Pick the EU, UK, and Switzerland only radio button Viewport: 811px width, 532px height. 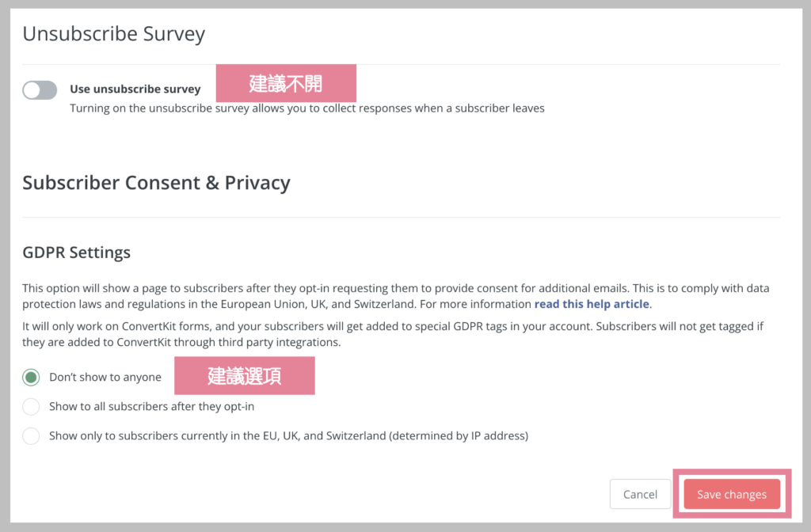[x=31, y=435]
